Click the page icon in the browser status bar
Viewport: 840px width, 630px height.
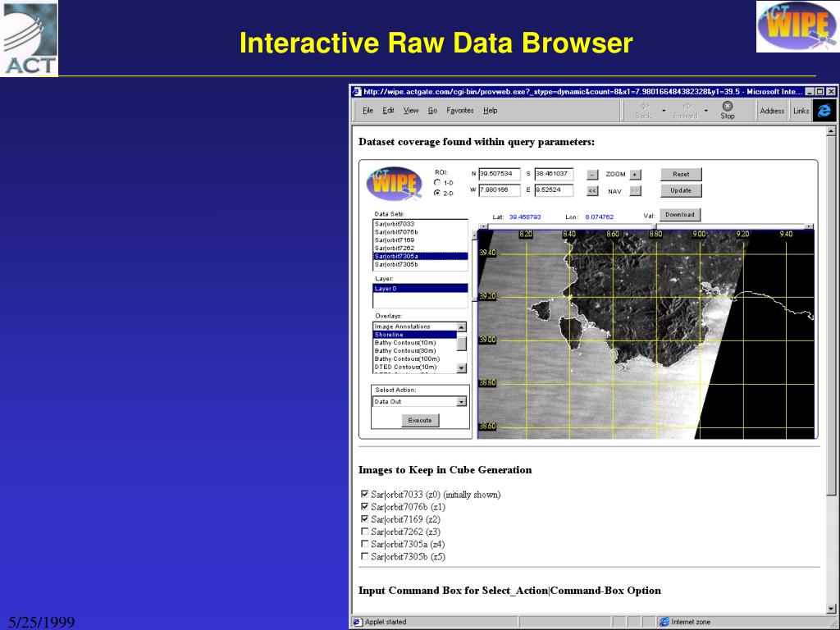pyautogui.click(x=358, y=622)
